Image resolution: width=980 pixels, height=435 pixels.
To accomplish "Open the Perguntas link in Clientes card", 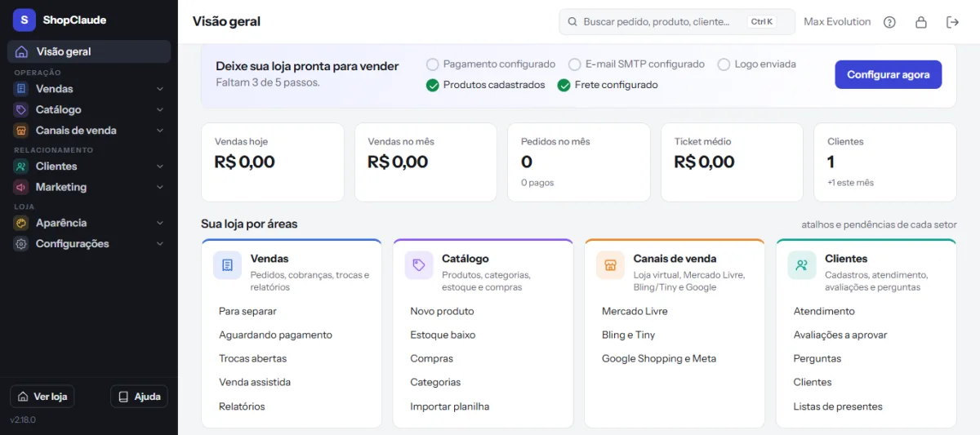I will tap(817, 358).
